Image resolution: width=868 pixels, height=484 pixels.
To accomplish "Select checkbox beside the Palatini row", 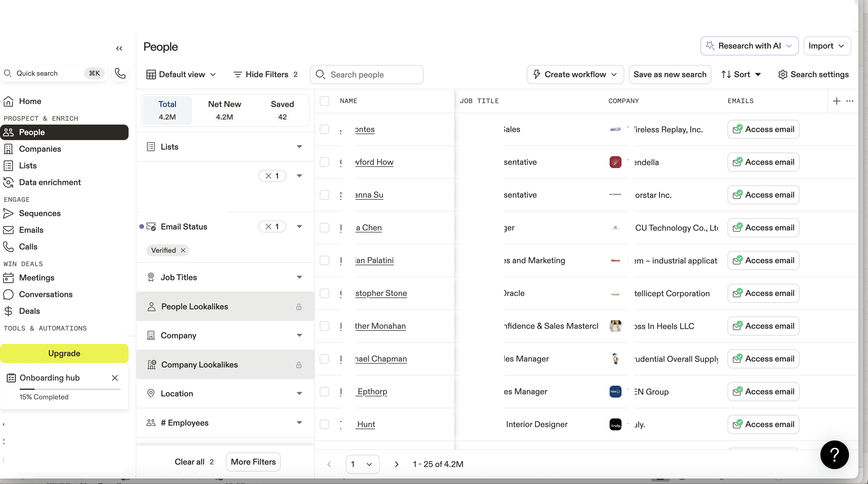I will pyautogui.click(x=324, y=260).
